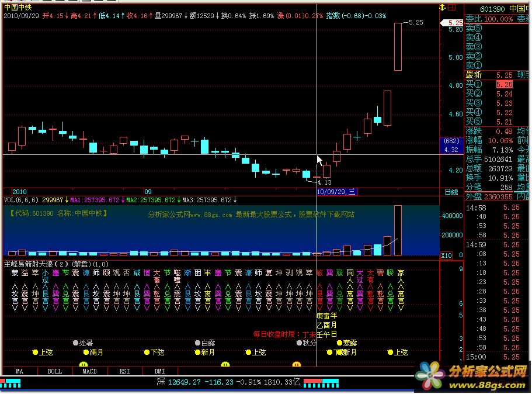Click the smiley marker below the 新月 label
Image resolution: width=532 pixels, height=394 pixels.
[225, 364]
